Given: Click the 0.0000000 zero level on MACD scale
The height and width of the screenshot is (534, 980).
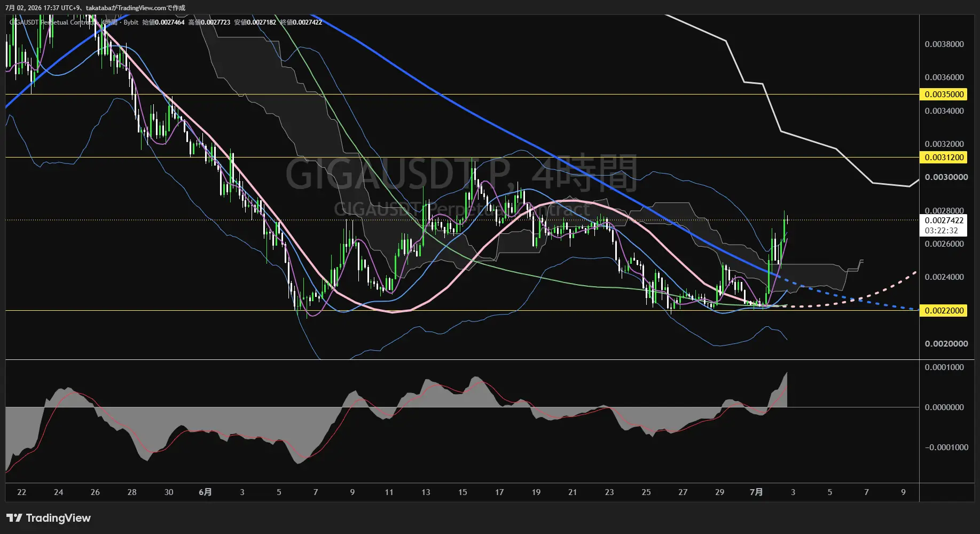Looking at the screenshot, I should (x=944, y=407).
